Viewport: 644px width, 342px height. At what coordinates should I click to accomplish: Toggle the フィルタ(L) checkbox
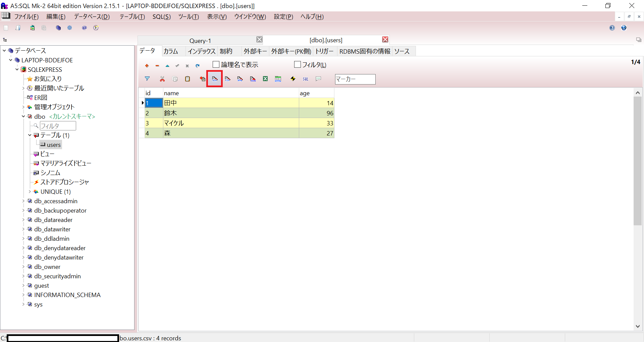[298, 64]
